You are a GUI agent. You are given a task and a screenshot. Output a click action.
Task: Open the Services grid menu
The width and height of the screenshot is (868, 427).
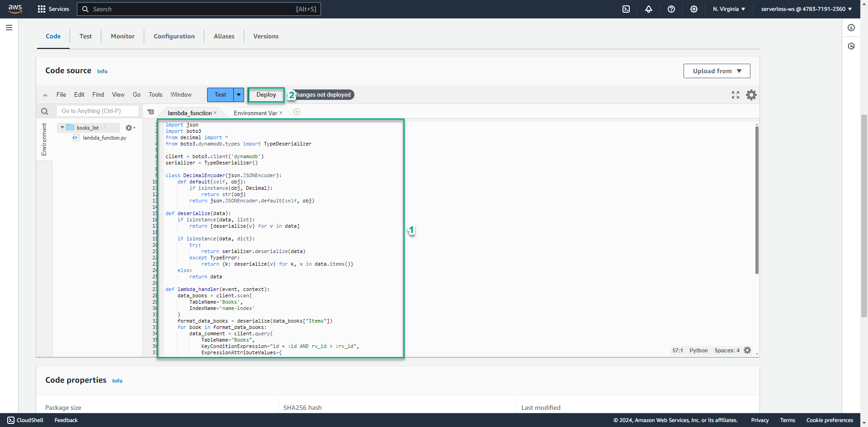click(53, 9)
